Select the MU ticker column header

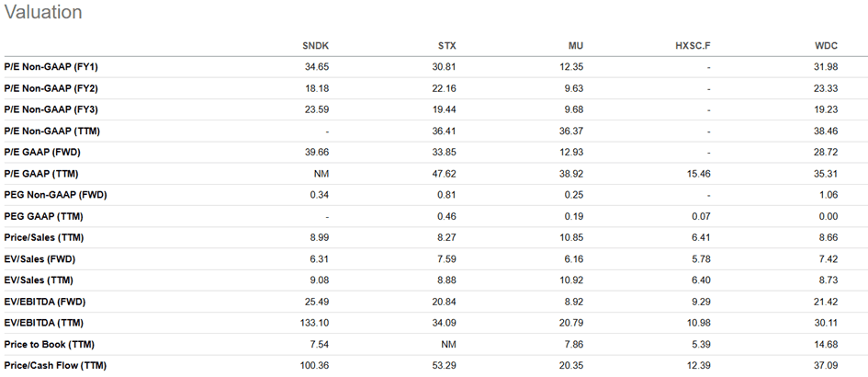[x=576, y=46]
